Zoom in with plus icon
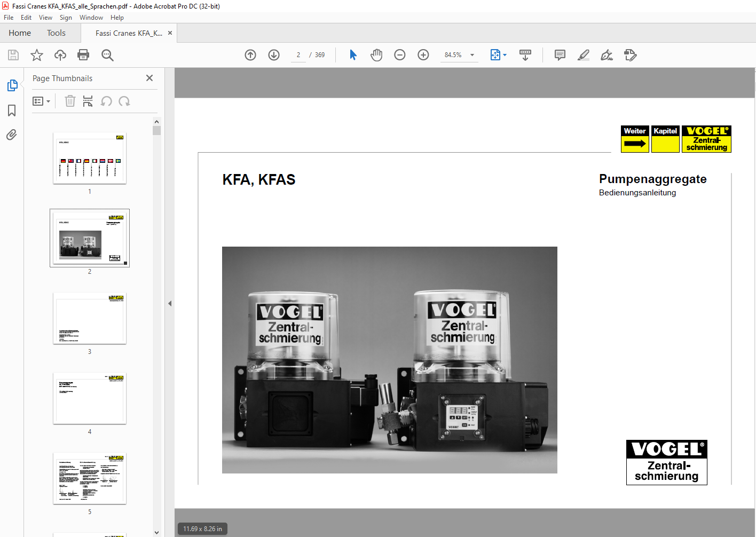The image size is (756, 537). pyautogui.click(x=423, y=55)
